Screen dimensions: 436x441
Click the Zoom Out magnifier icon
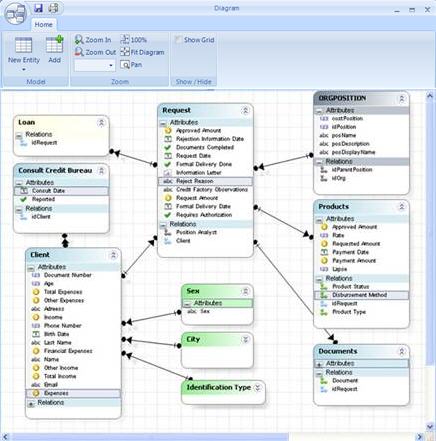pos(79,52)
